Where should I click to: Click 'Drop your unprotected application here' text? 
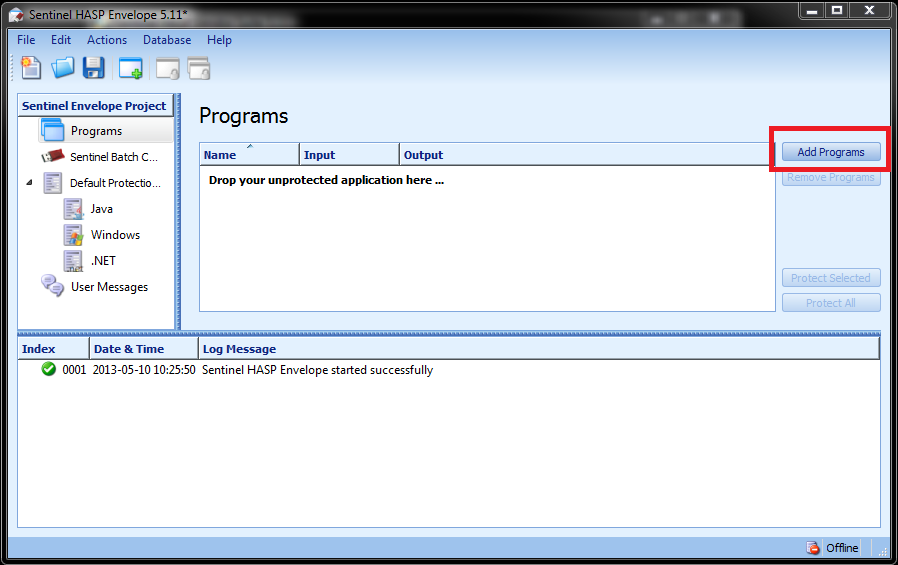click(326, 180)
